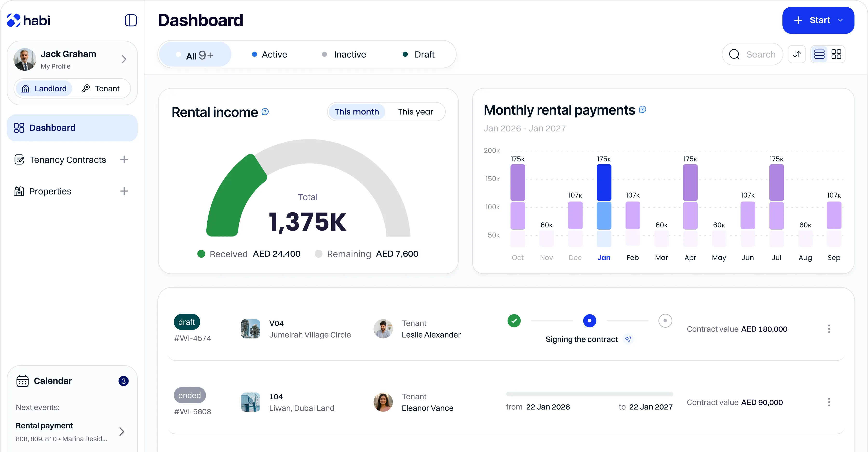Expand Rental payment event chevron

point(122,432)
